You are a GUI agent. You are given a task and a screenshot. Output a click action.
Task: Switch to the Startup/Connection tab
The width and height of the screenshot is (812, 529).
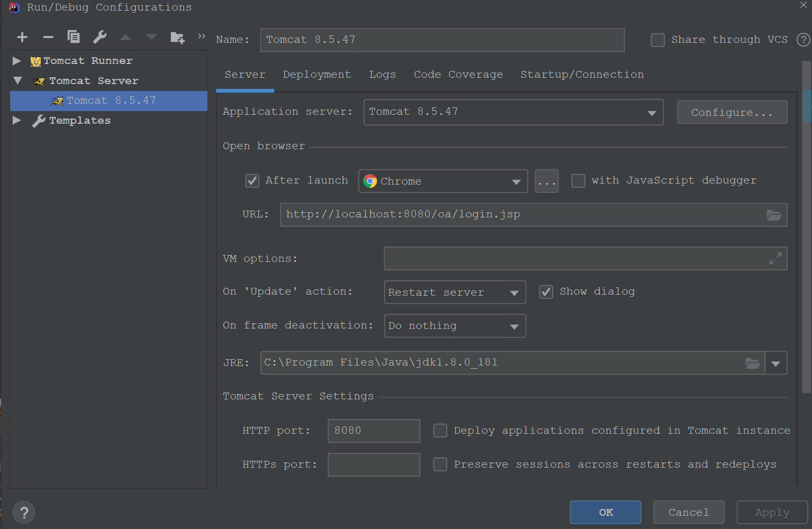pos(582,75)
